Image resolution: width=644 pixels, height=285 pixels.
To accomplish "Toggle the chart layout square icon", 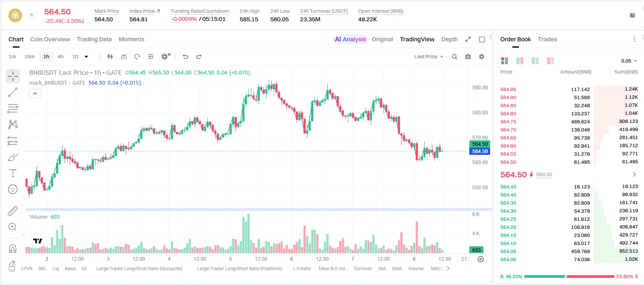I will point(482,39).
